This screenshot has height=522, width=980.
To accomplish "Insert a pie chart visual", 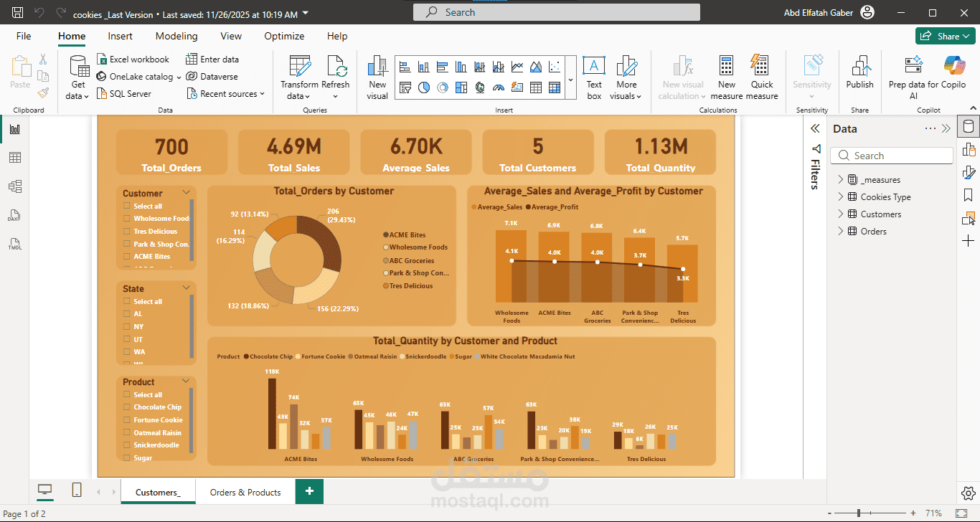I will click(x=423, y=87).
